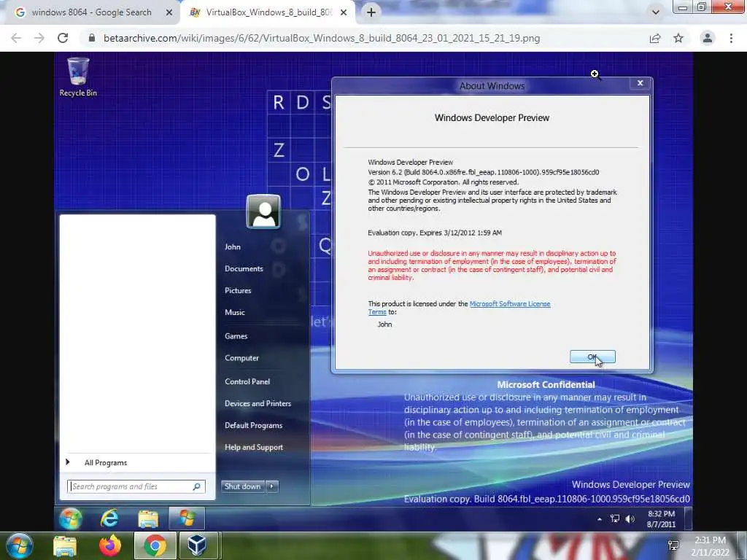This screenshot has height=560, width=747.
Task: Open Help and Support
Action: click(253, 447)
